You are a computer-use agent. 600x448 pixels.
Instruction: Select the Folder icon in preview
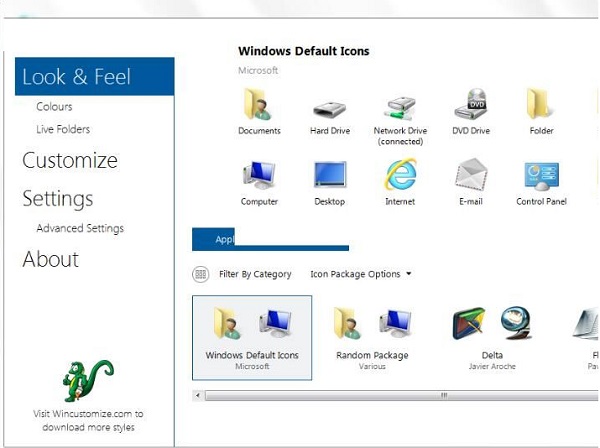point(540,104)
